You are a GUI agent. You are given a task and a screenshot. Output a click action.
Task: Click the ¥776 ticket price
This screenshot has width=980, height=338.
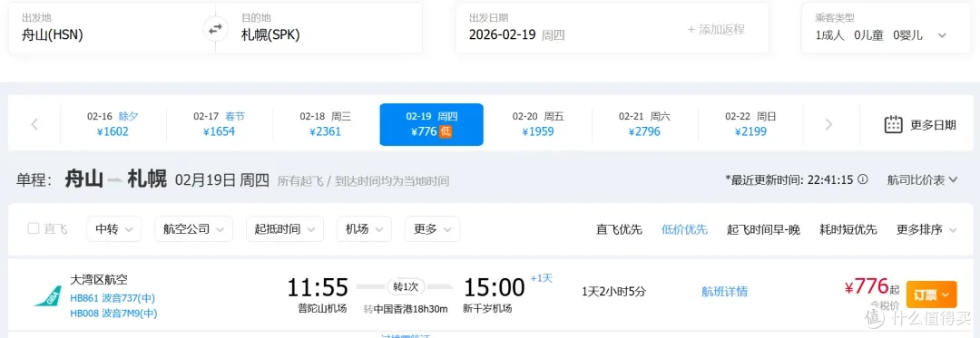point(867,287)
